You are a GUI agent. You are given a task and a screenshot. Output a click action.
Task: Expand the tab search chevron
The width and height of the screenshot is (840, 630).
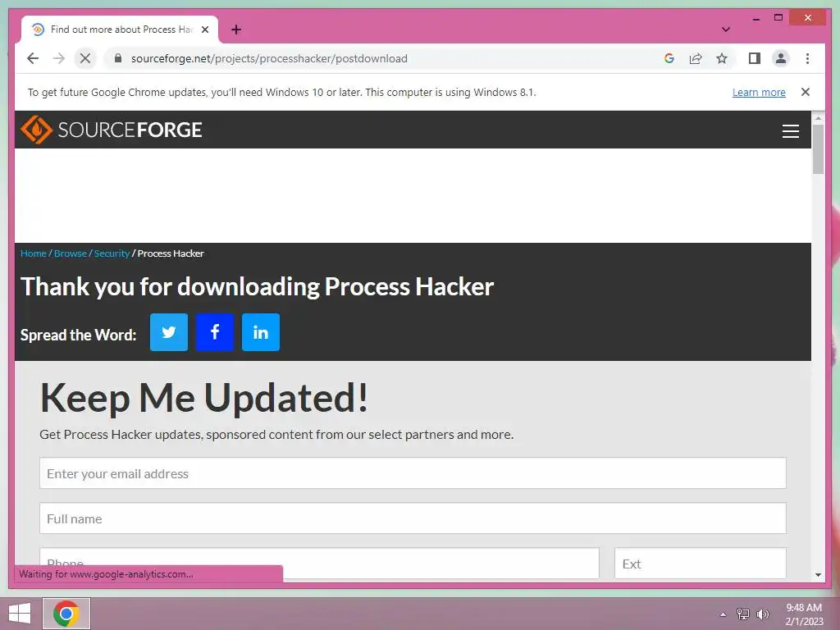point(725,30)
